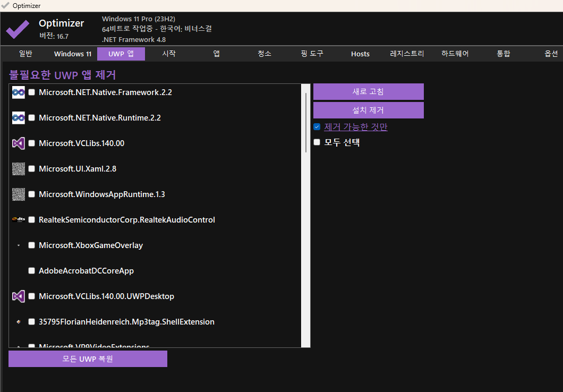Viewport: 563px width, 392px height.
Task: Click the Mp3tag.ShellExtension app icon
Action: 19,322
